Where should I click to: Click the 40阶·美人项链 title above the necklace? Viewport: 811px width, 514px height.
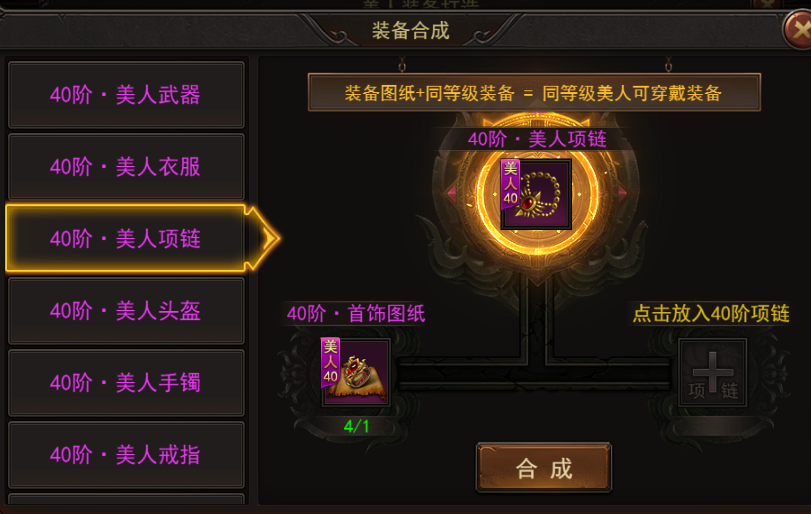[537, 139]
